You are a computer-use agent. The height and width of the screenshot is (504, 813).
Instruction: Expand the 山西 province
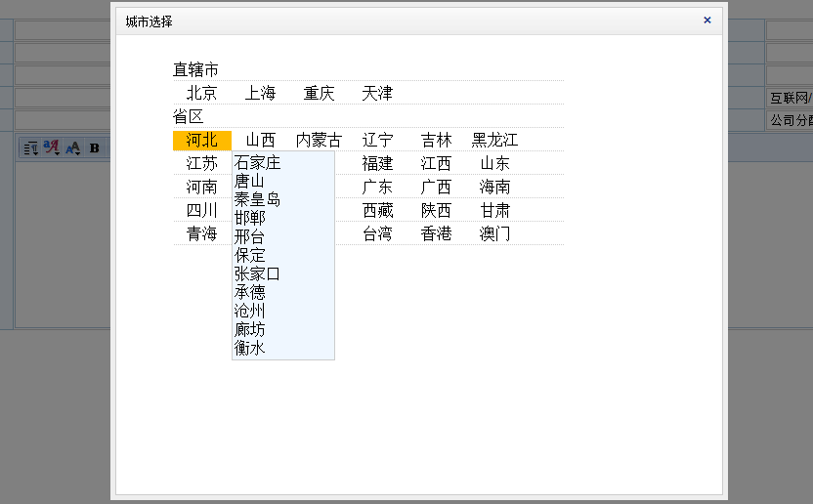[261, 141]
